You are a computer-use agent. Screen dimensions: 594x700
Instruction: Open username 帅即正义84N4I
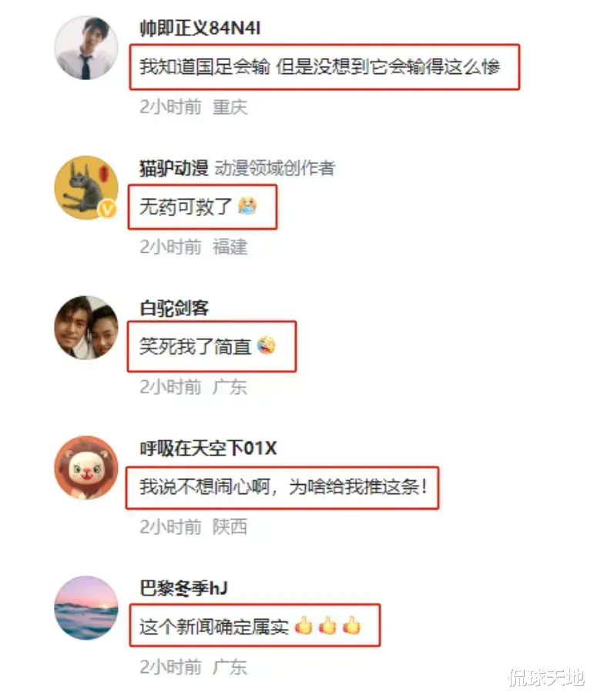pos(200,28)
